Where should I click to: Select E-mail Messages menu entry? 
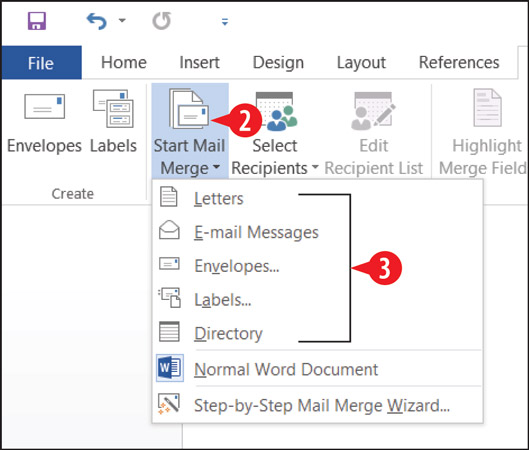[x=256, y=232]
